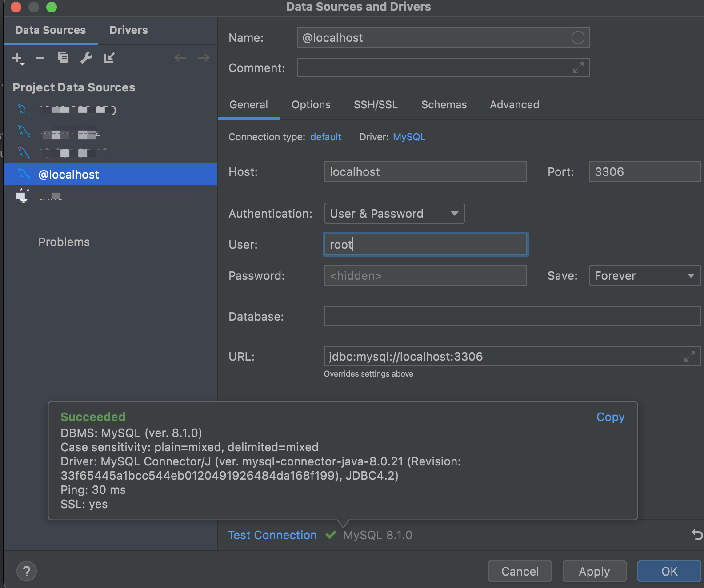Click the 'Ping: 30 ms' line
The image size is (704, 588).
[93, 490]
